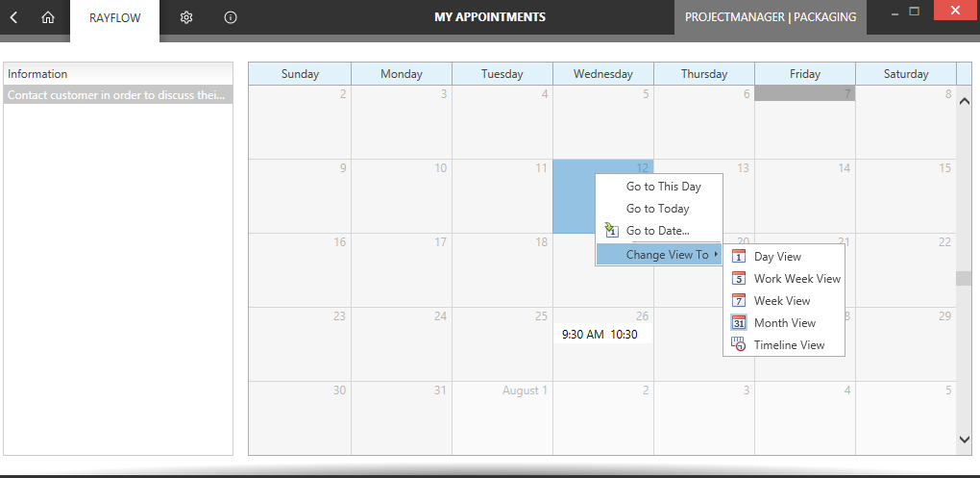Select the Day View icon
This screenshot has width=980, height=478.
[x=739, y=257]
